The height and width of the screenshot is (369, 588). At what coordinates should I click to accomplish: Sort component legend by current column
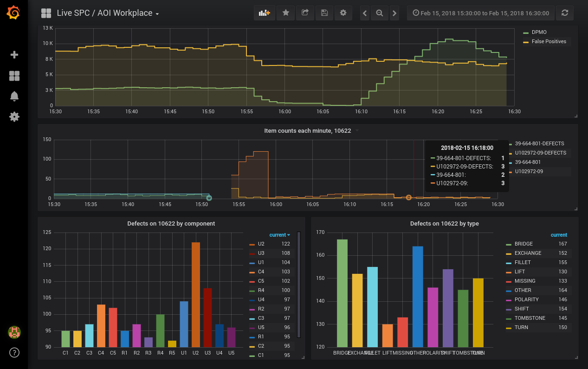tap(280, 235)
